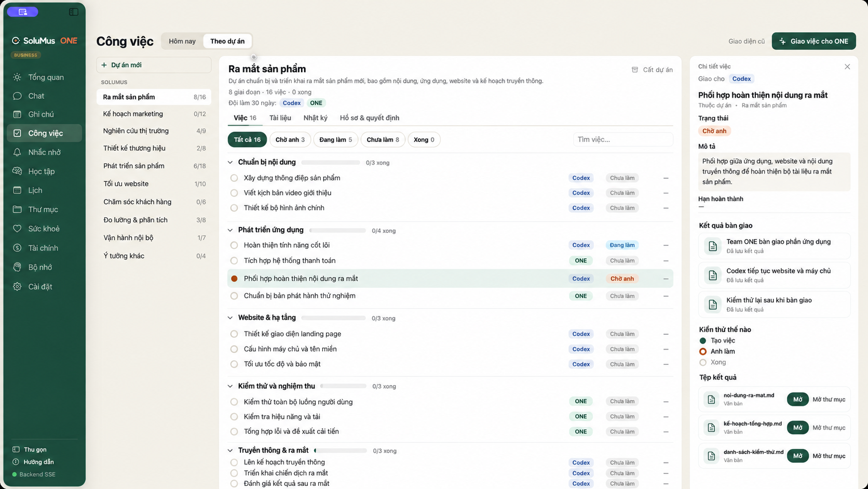868x489 pixels.
Task: Open Học tập sidebar icon
Action: [x=17, y=171]
